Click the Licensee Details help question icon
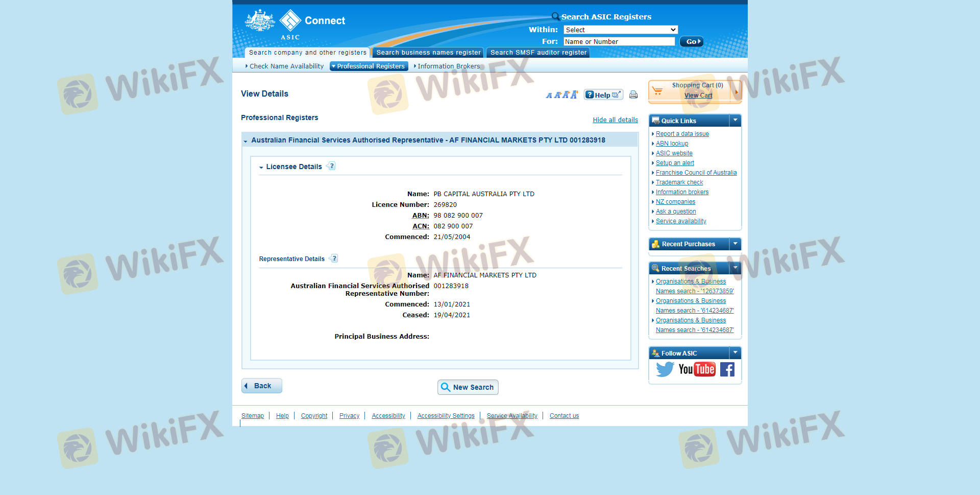980x495 pixels. [x=332, y=166]
